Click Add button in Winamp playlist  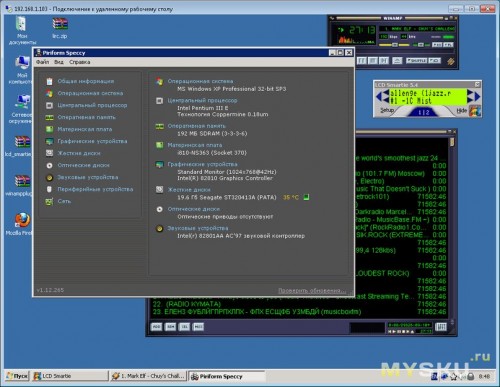[x=156, y=326]
